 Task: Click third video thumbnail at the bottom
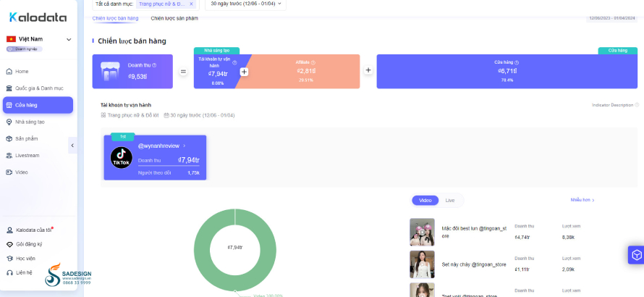click(x=422, y=290)
